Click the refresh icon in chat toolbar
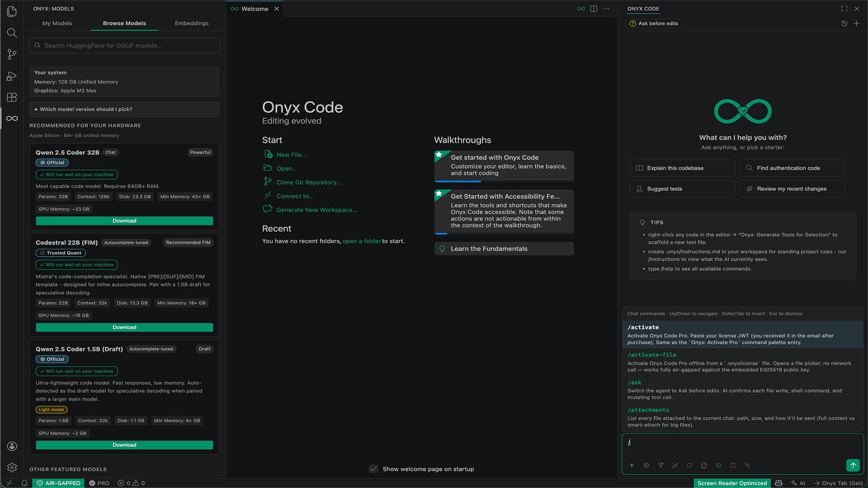Image resolution: width=868 pixels, height=488 pixels. pos(689,465)
